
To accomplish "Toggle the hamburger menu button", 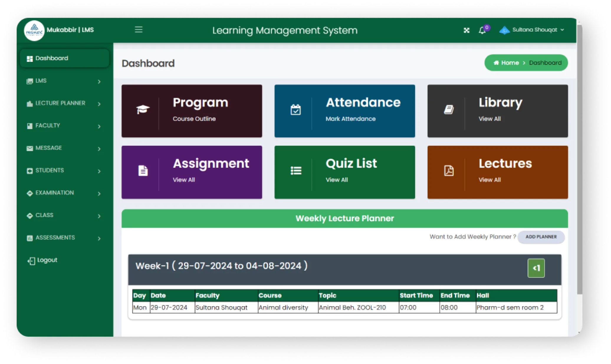I will tap(138, 29).
